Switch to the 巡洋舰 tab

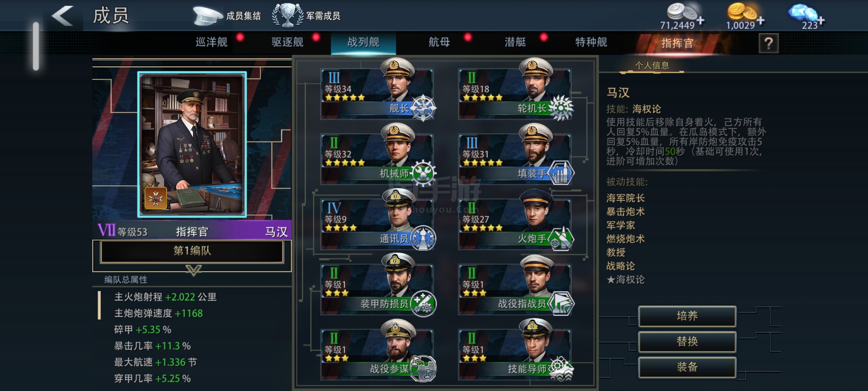click(212, 42)
